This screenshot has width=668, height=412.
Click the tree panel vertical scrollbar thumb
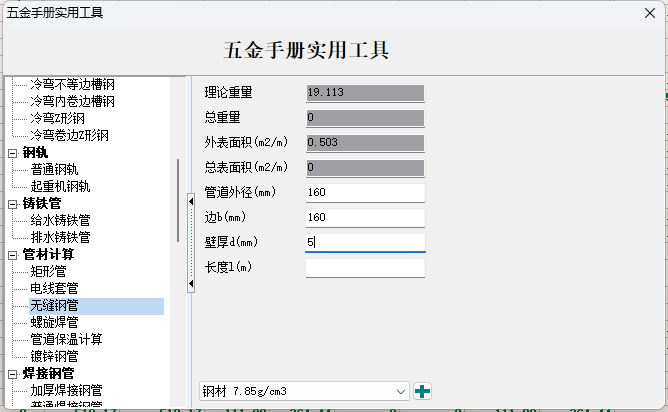pyautogui.click(x=178, y=200)
